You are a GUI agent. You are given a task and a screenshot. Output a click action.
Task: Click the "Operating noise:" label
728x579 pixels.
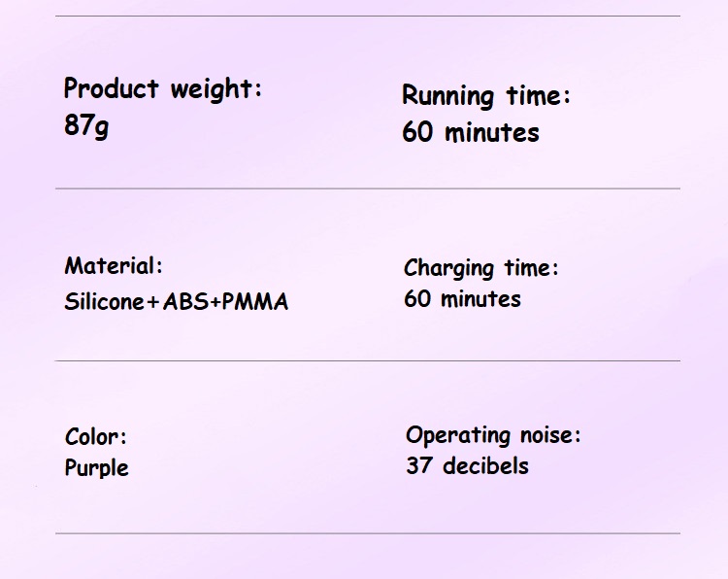(x=493, y=435)
